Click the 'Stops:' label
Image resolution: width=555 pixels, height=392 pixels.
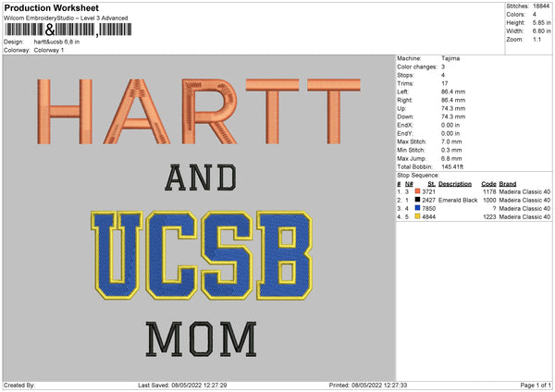tap(405, 75)
